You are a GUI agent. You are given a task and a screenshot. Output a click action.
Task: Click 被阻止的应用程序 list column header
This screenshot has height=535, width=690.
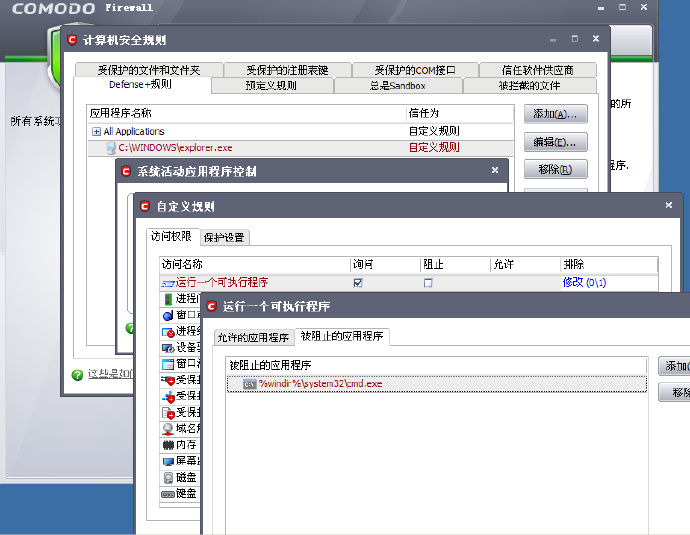437,366
